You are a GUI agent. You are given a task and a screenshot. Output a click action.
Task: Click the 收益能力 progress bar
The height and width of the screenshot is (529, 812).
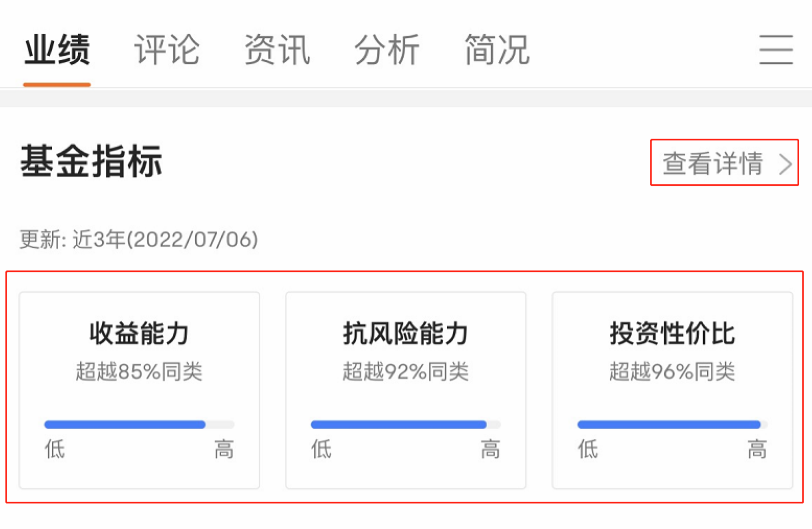pyautogui.click(x=139, y=425)
